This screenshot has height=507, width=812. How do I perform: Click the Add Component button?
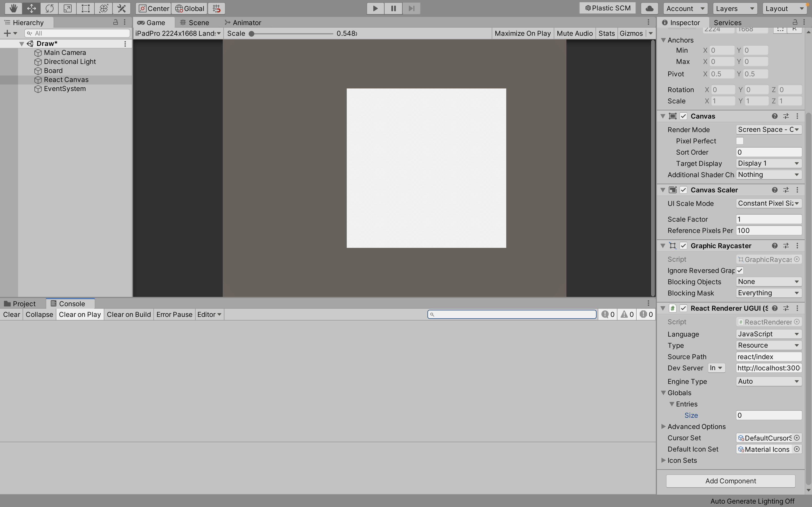[731, 481]
